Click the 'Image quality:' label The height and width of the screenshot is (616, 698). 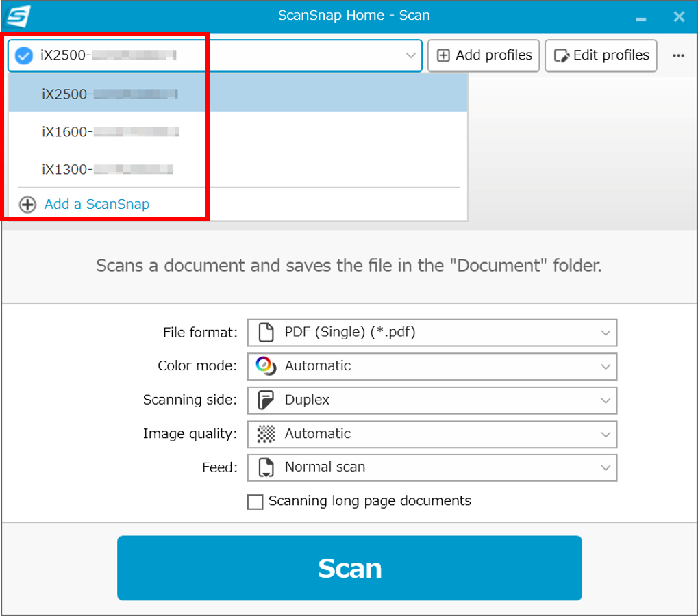pyautogui.click(x=190, y=434)
